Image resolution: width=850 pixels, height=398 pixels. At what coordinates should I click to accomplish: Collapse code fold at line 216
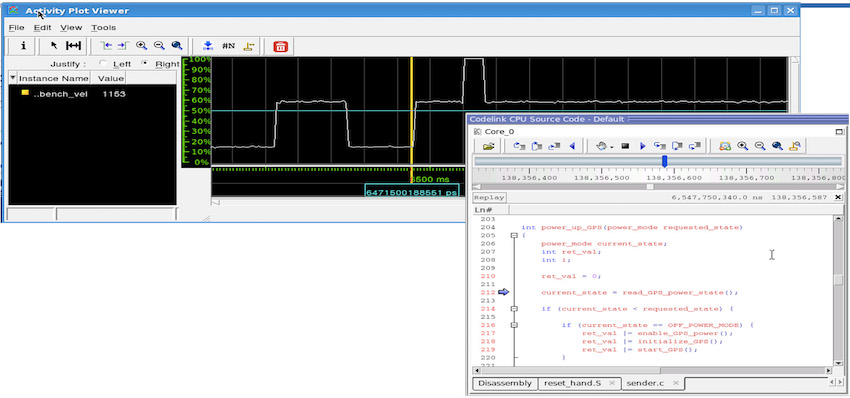pyautogui.click(x=514, y=325)
